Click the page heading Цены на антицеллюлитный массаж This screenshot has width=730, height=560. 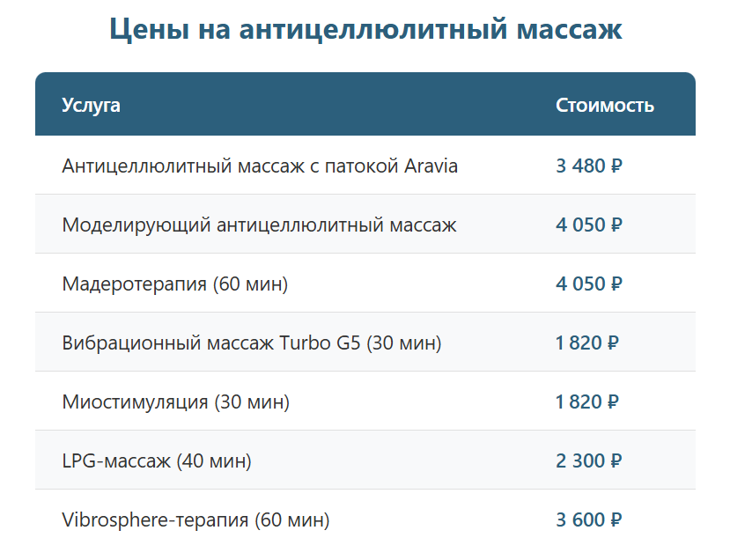365,29
